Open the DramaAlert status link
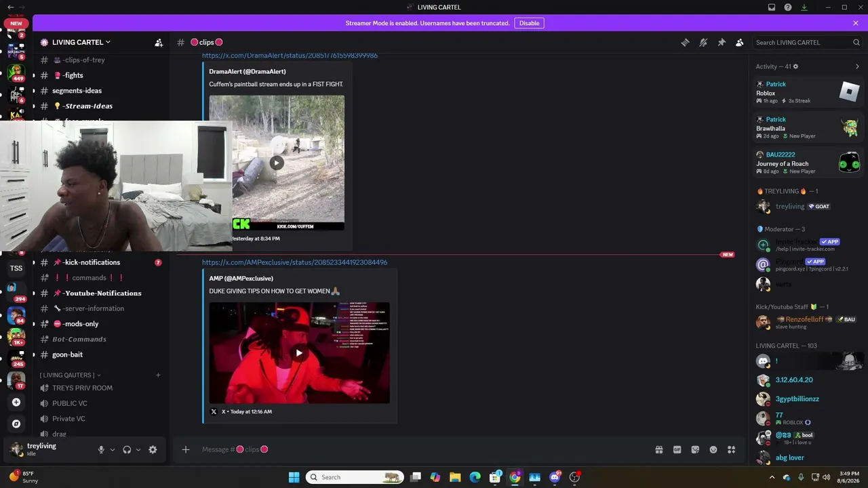Screen dimensions: 868x488 (290, 56)
